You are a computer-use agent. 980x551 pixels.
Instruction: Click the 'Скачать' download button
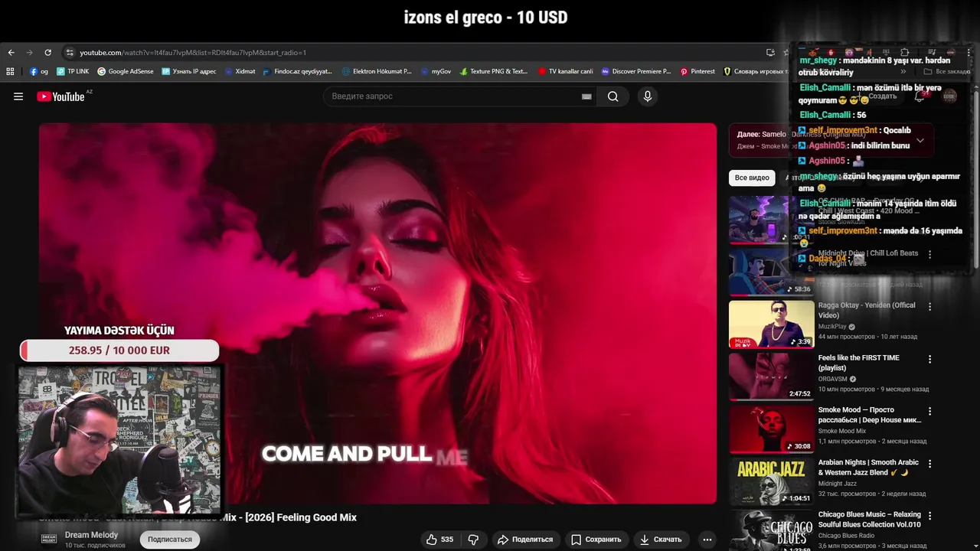tap(661, 540)
